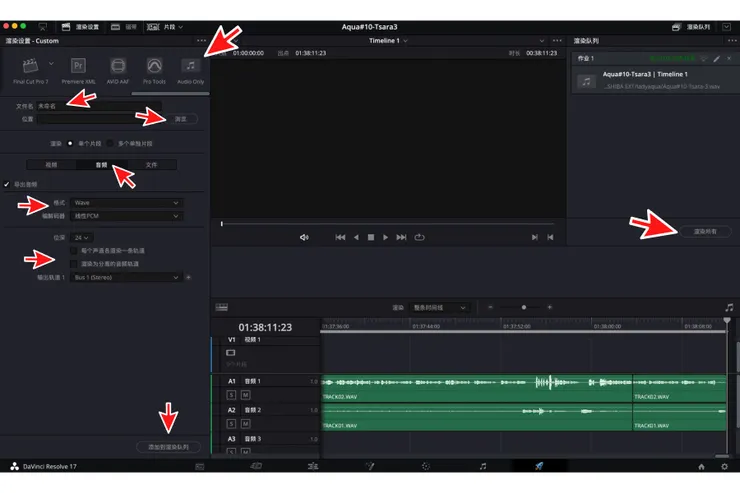Image resolution: width=740 pixels, height=493 pixels.
Task: Open the 格式 format dropdown showing Wave
Action: [x=126, y=203]
